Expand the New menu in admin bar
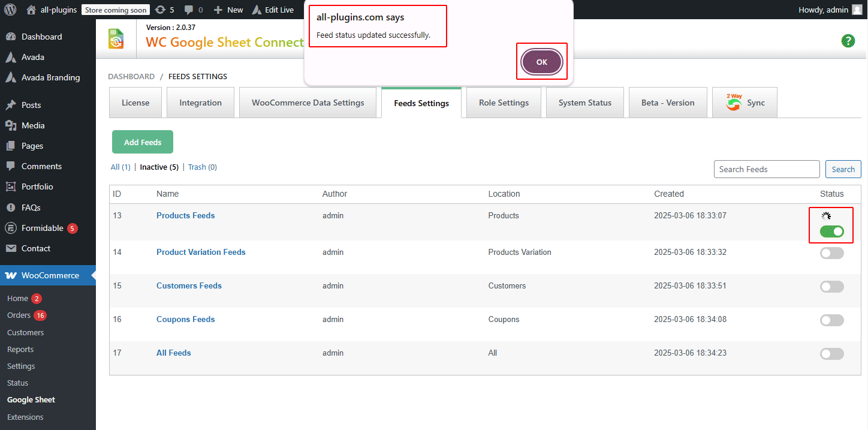Screen dimensions: 868x430 coord(228,9)
